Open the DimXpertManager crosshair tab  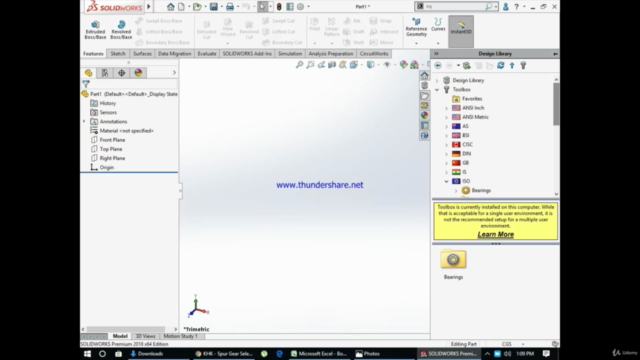pos(122,73)
